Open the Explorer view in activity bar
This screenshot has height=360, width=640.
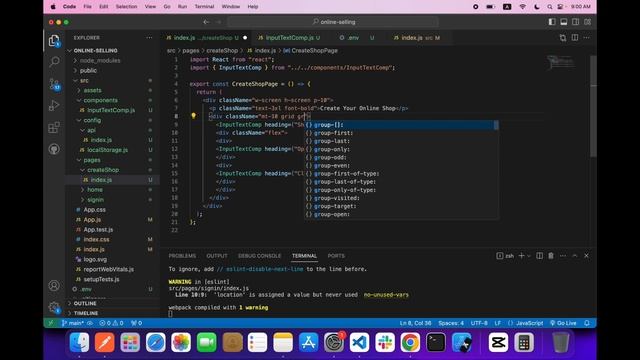(54, 40)
